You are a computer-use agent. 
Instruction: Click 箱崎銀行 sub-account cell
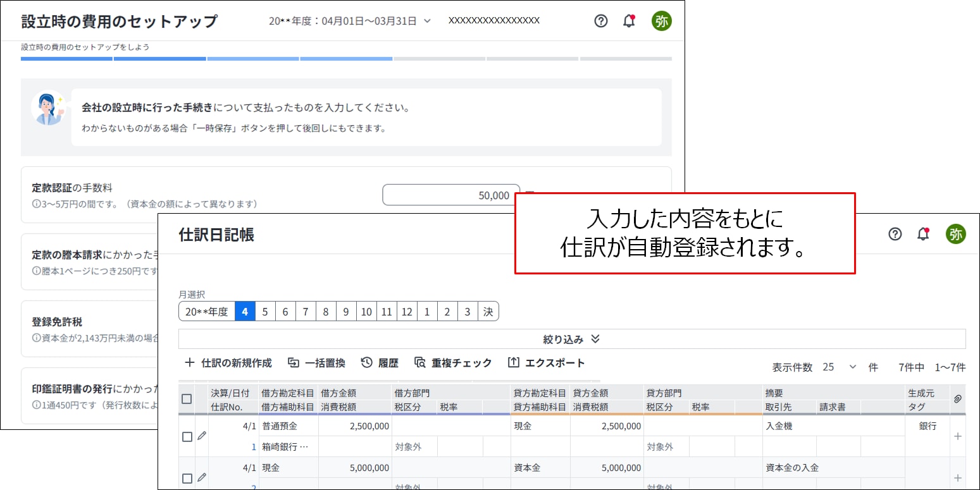tap(288, 447)
